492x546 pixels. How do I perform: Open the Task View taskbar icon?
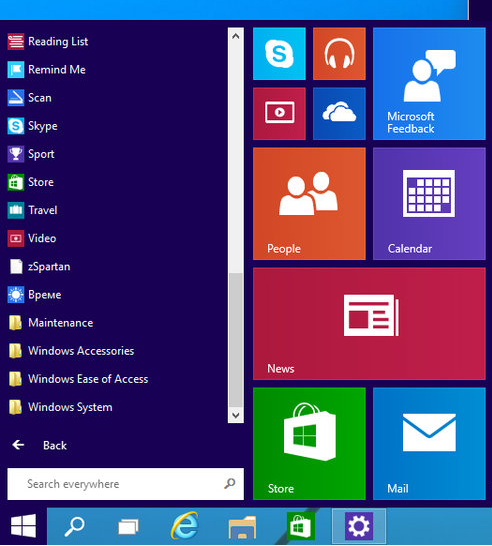tap(128, 526)
